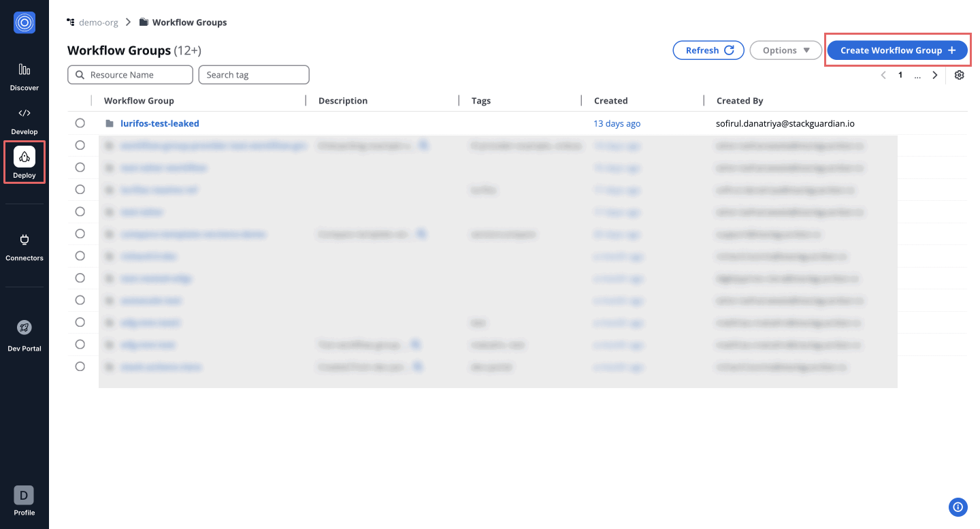The width and height of the screenshot is (980, 529).
Task: Open Connectors from the sidebar
Action: [24, 247]
